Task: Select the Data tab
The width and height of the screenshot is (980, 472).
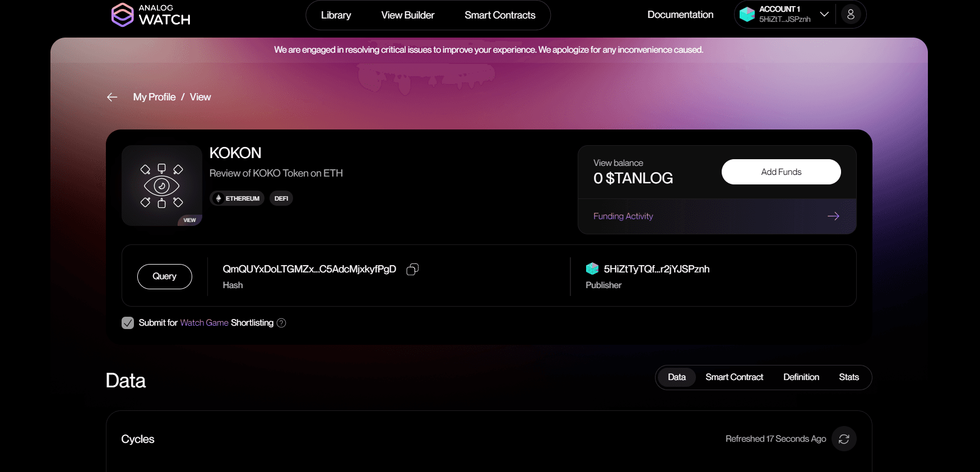Action: coord(677,377)
